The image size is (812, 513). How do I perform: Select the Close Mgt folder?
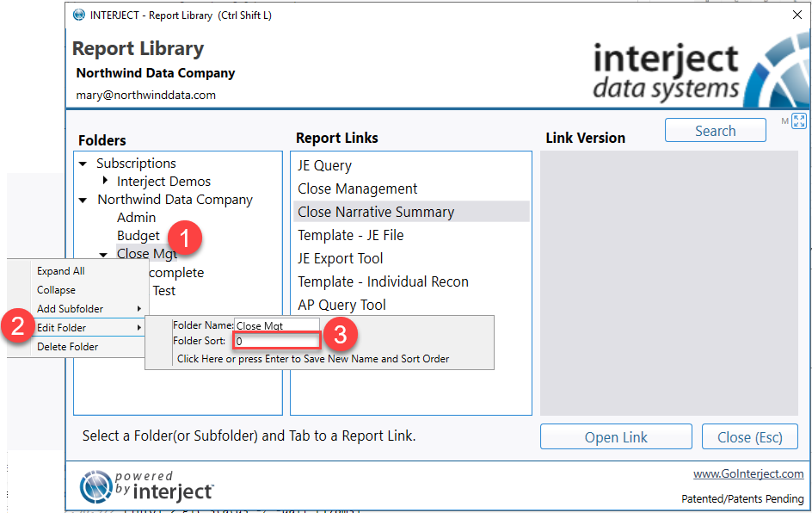tap(147, 253)
